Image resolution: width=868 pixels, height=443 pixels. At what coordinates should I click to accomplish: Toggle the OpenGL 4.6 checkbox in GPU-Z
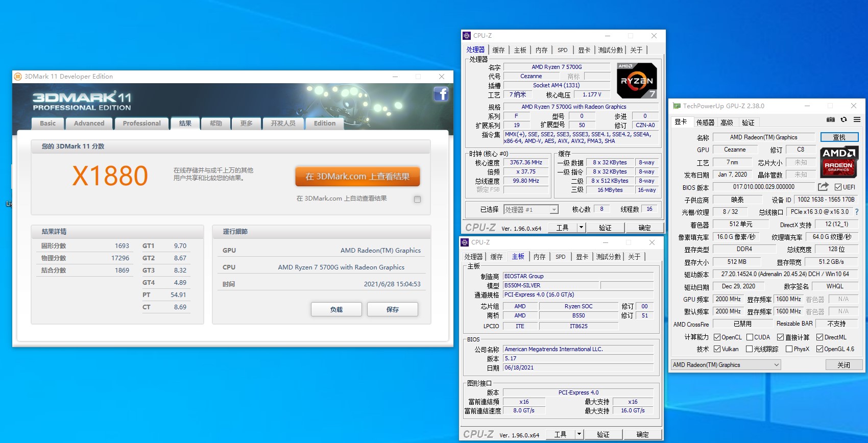819,349
